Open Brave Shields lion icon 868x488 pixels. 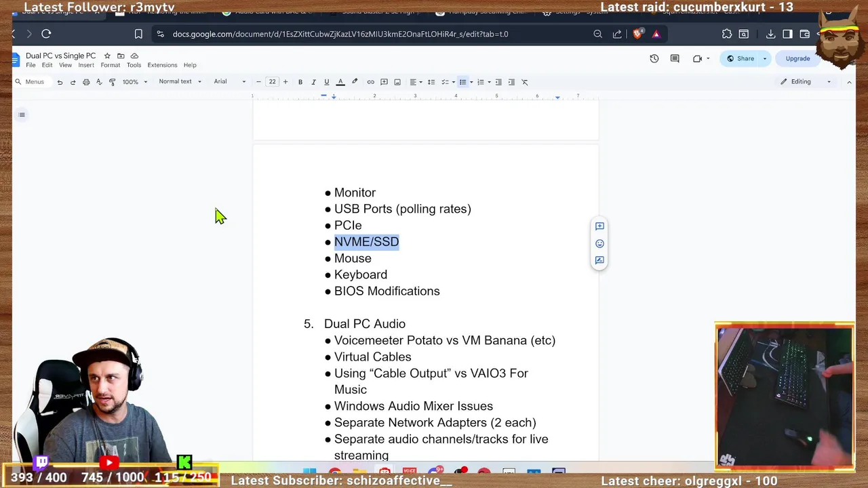[638, 34]
